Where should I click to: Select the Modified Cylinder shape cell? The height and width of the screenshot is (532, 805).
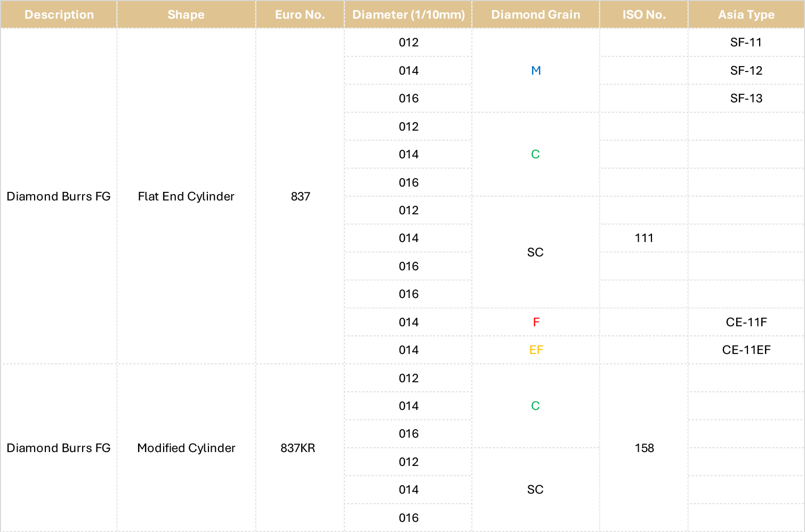[186, 448]
